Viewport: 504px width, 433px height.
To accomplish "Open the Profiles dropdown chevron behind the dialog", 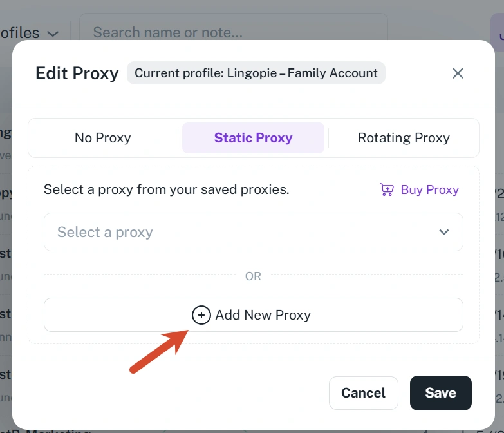I will (53, 34).
